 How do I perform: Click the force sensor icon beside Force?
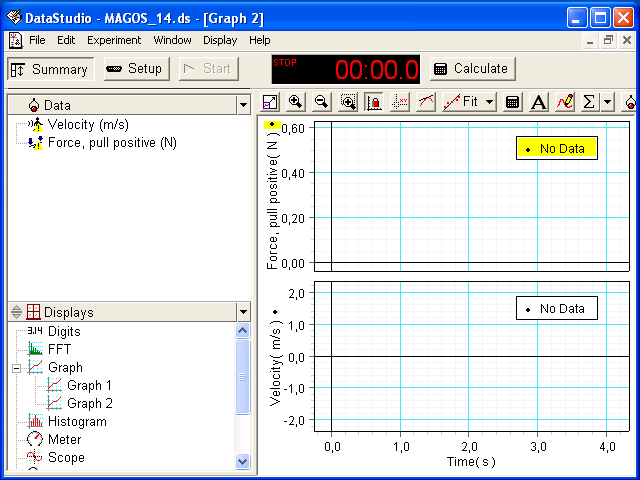tap(36, 142)
